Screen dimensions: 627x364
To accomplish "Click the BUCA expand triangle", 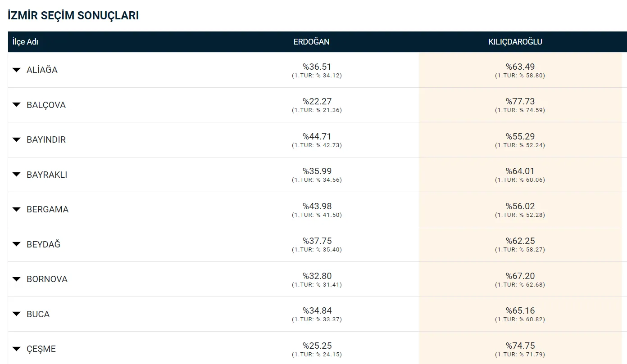I will click(17, 314).
